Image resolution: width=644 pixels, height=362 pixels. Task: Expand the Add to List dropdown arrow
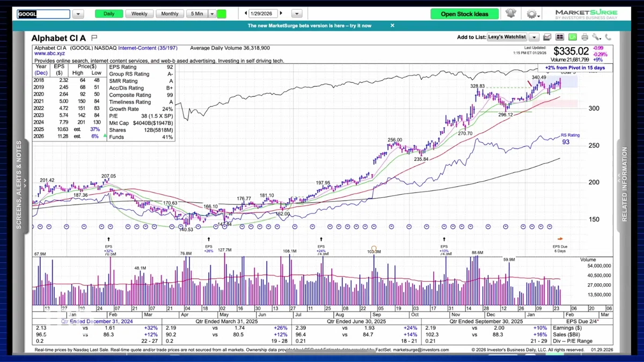534,38
